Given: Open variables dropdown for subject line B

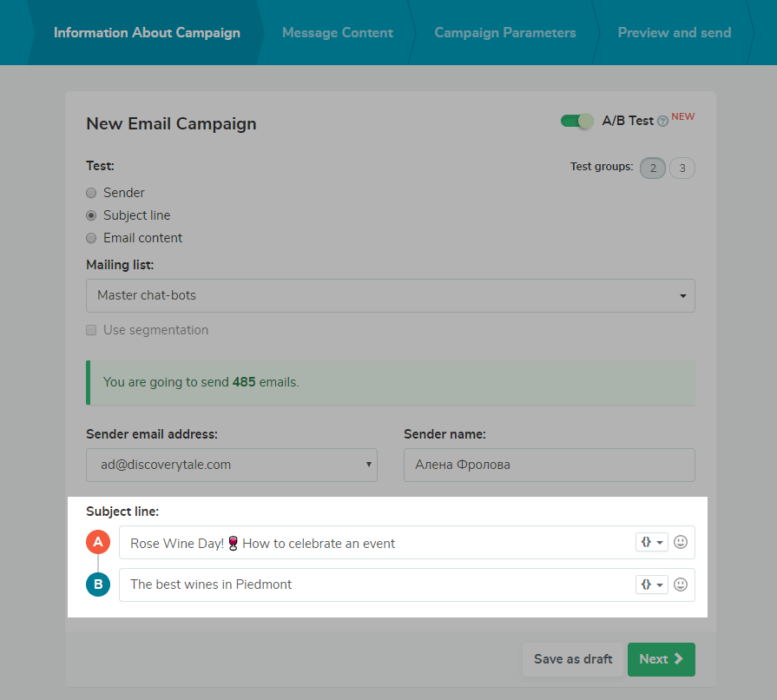Looking at the screenshot, I should (651, 584).
